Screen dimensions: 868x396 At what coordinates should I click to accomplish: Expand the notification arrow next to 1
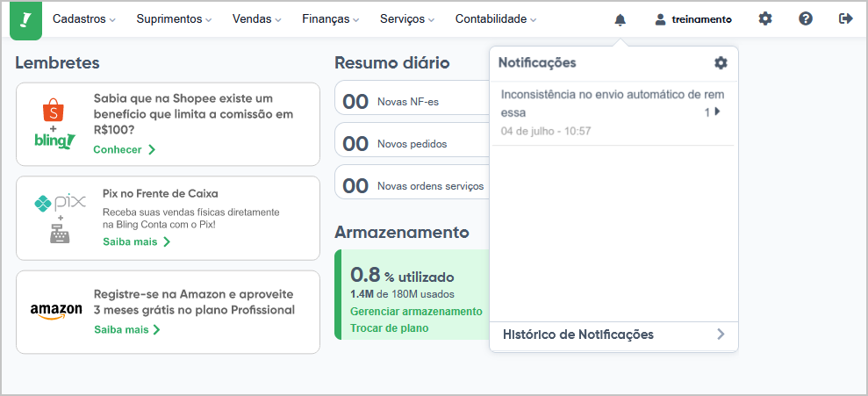[717, 112]
